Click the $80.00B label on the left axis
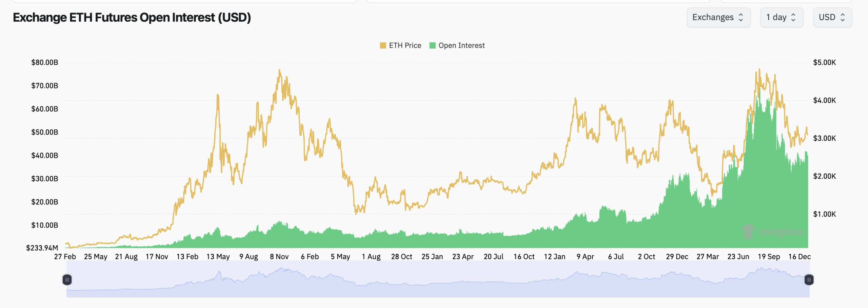This screenshot has height=308, width=868. tap(44, 62)
